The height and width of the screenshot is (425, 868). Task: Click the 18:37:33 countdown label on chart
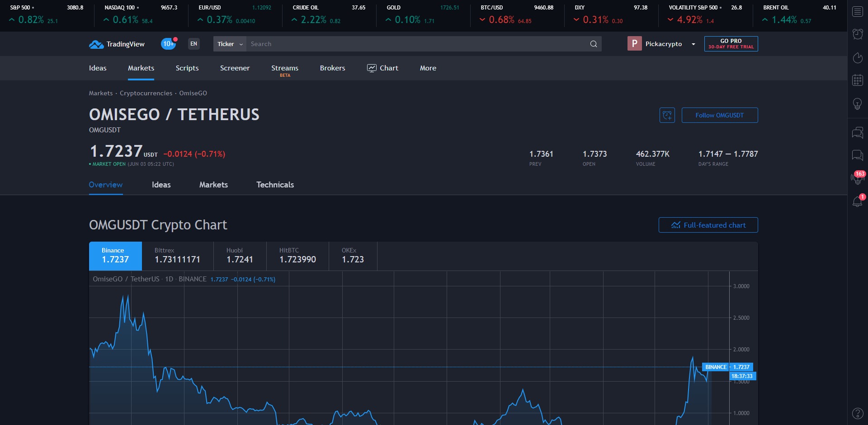pos(742,376)
